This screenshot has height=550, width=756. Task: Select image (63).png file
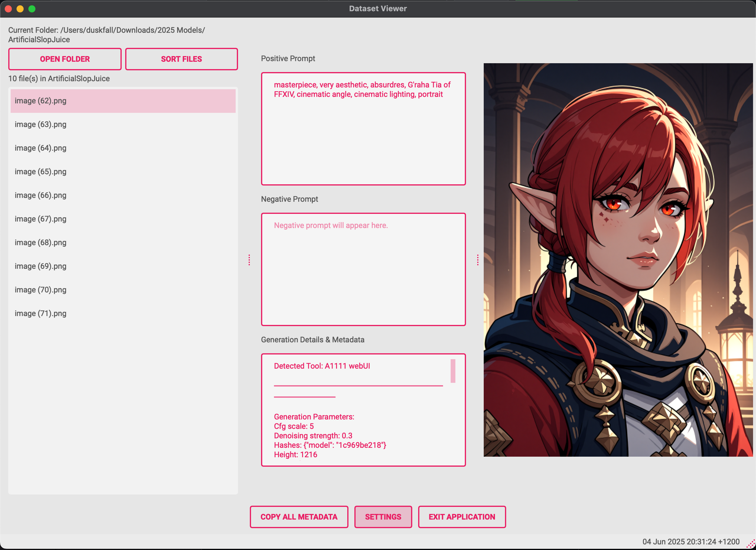[x=41, y=124]
